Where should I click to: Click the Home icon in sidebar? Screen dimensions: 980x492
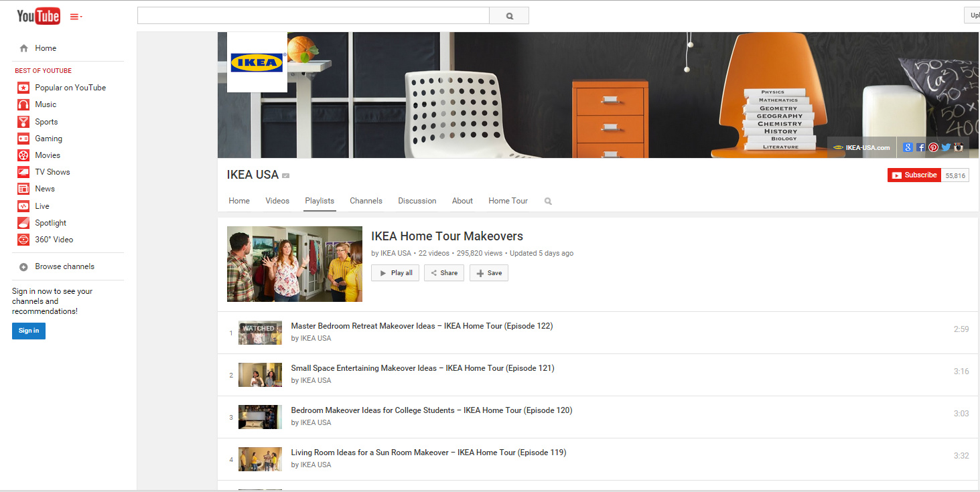[x=24, y=48]
